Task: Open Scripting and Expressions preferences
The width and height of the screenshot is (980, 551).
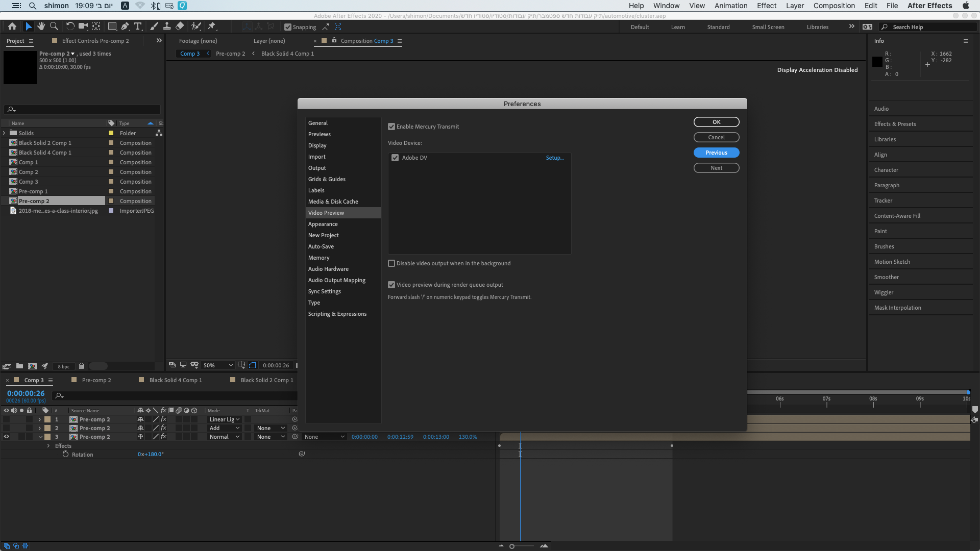Action: click(x=337, y=313)
